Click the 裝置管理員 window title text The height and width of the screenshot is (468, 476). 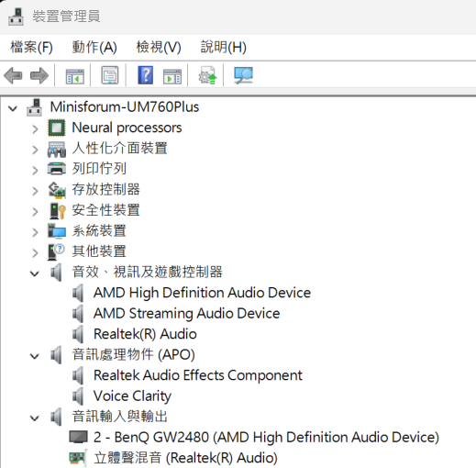pyautogui.click(x=66, y=17)
